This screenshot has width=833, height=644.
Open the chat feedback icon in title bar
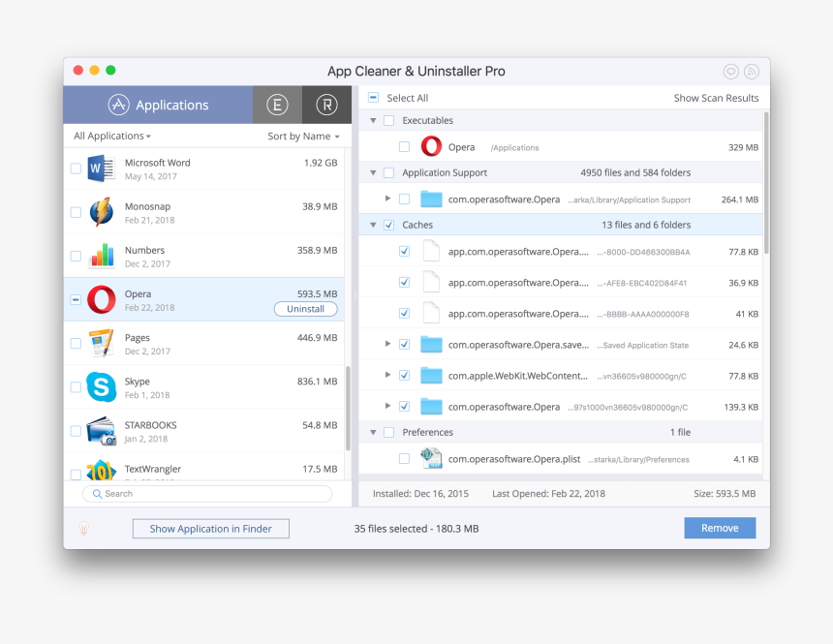pos(730,72)
